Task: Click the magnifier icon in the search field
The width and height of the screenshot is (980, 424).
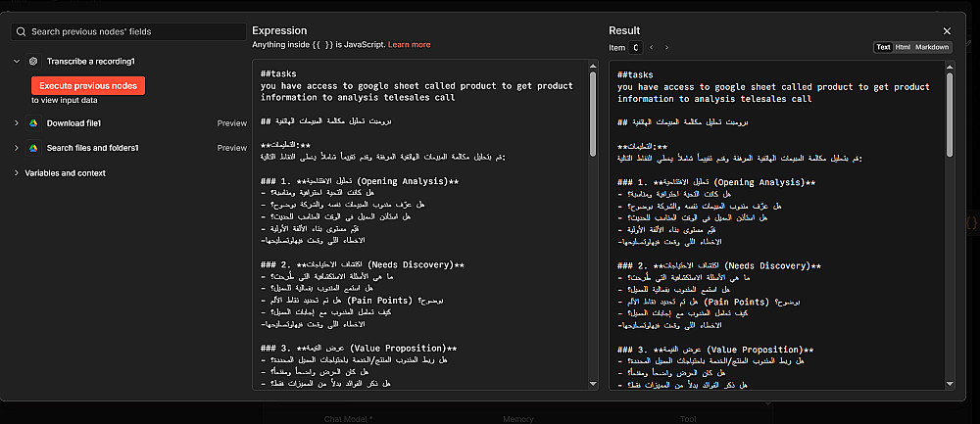Action: 20,31
